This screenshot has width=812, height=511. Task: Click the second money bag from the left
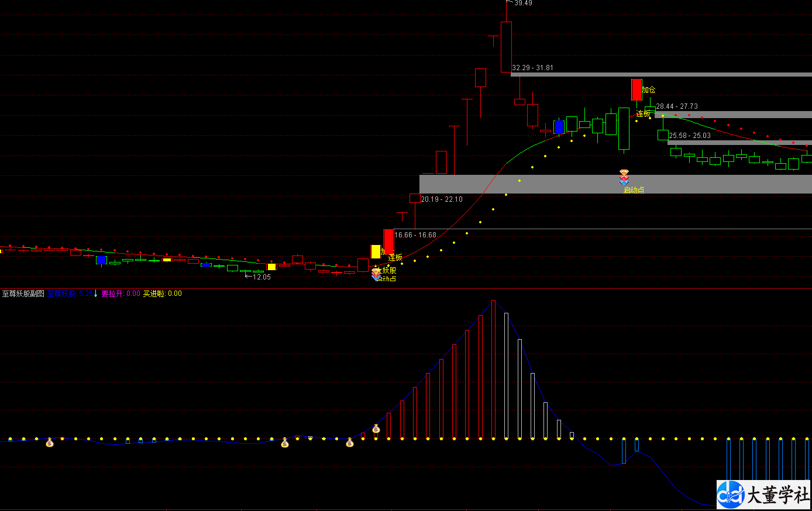coord(285,443)
